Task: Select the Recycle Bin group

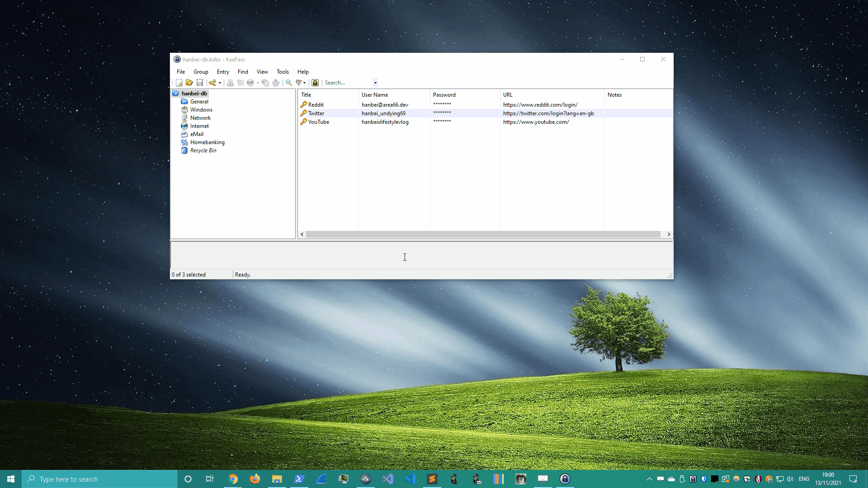Action: pyautogui.click(x=203, y=150)
